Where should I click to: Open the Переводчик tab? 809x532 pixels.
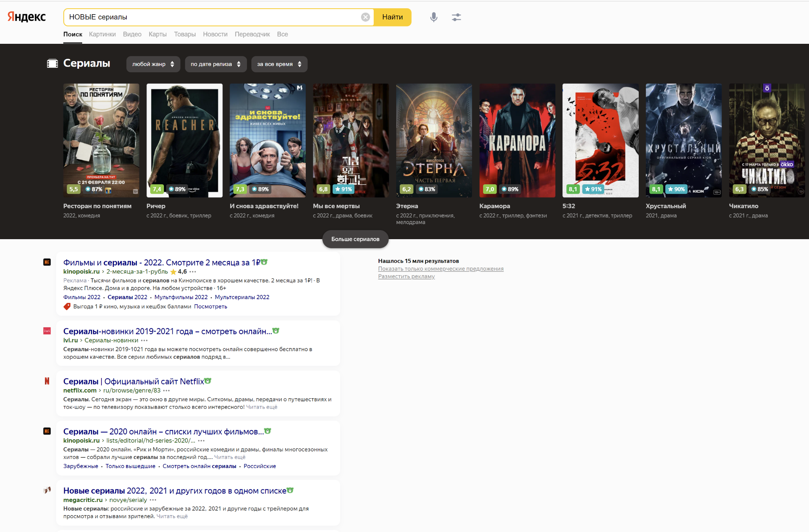pos(252,34)
